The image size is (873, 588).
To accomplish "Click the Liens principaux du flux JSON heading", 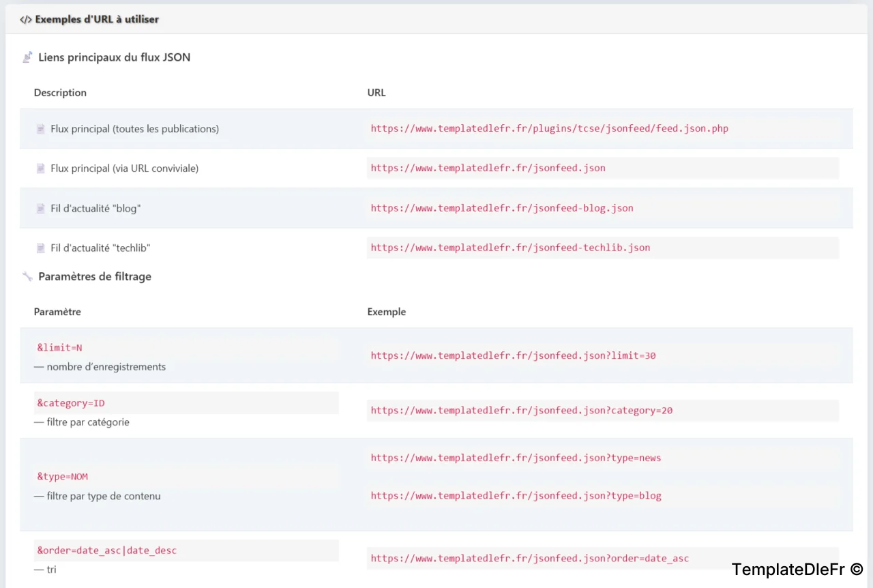I will 115,57.
